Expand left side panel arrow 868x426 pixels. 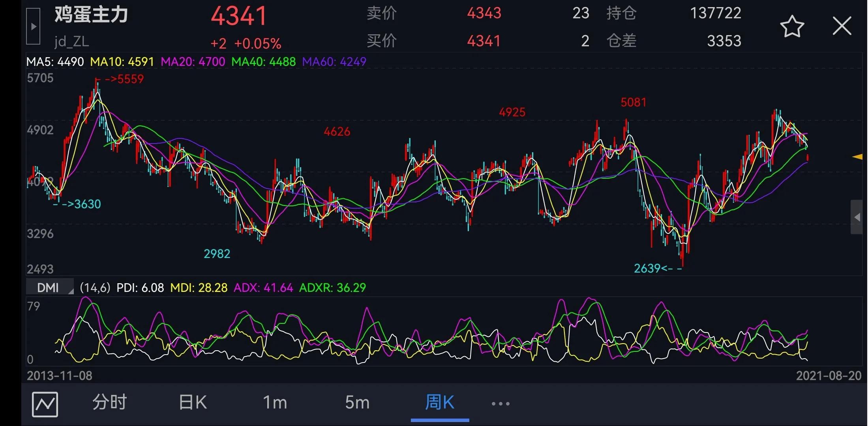click(x=33, y=26)
